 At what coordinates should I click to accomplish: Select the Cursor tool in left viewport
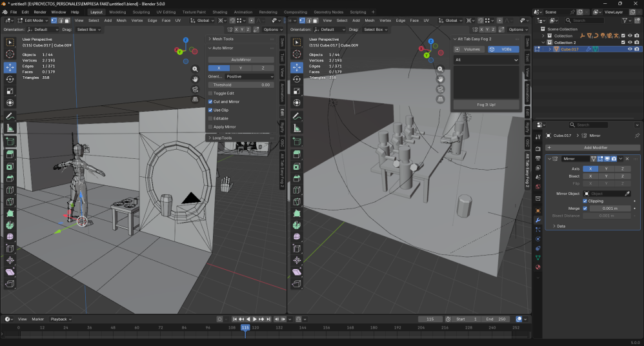point(10,54)
